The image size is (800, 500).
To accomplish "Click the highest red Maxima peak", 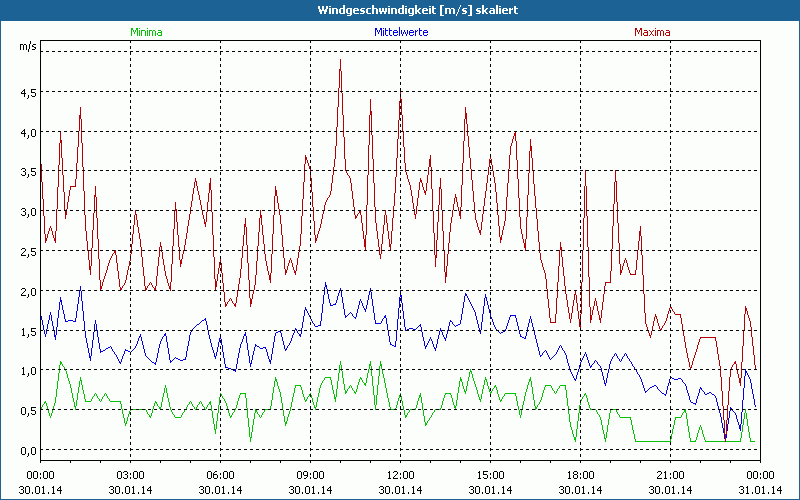I will (x=340, y=60).
